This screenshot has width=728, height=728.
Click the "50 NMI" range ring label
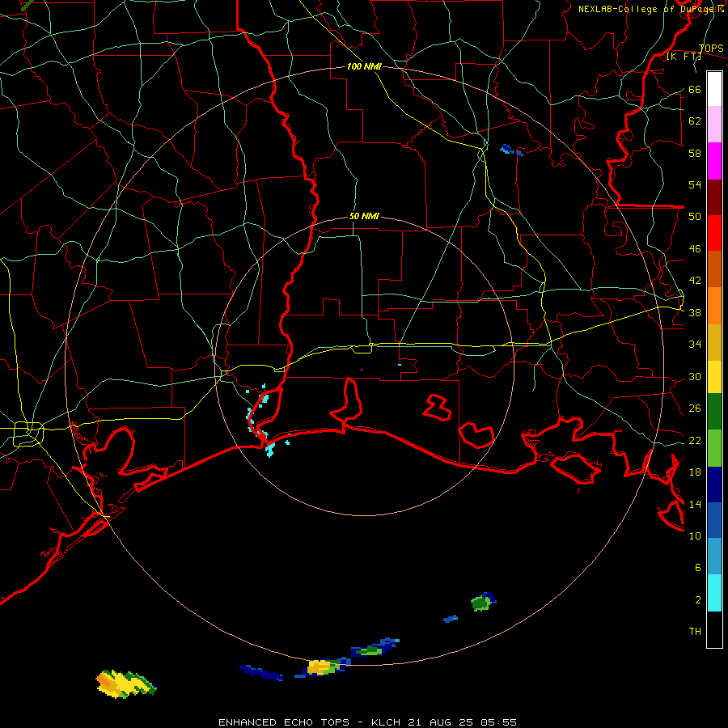coord(364,216)
